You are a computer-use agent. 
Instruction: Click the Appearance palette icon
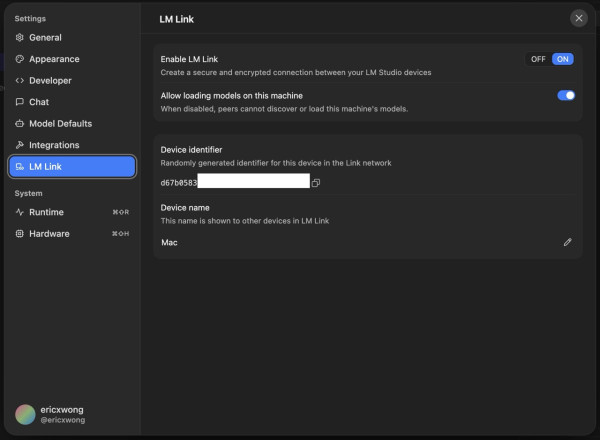point(20,59)
